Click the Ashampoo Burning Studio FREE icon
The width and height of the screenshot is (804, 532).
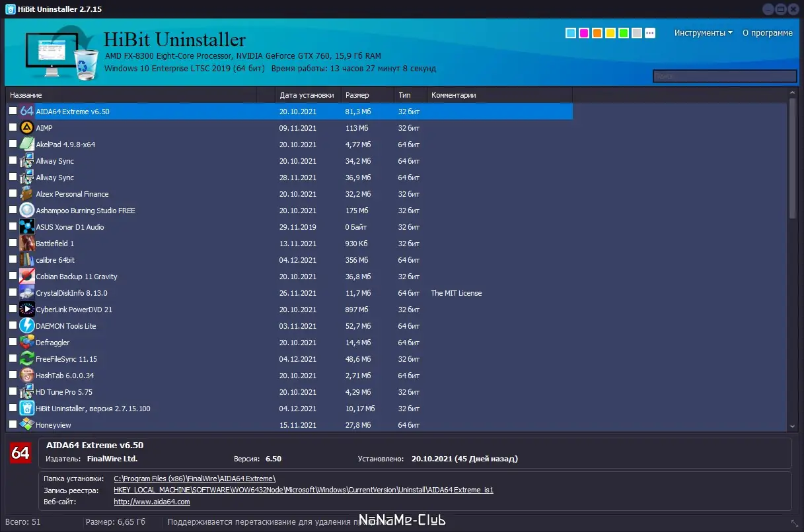[26, 210]
